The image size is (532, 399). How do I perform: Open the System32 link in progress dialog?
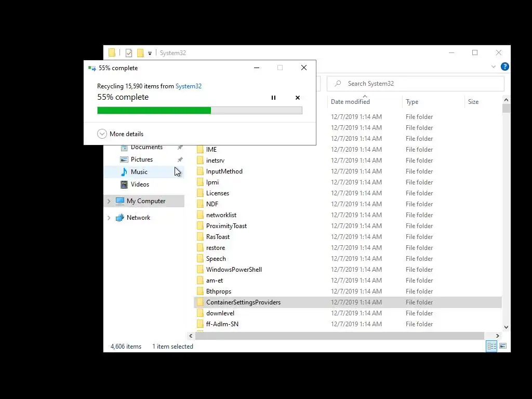[188, 86]
